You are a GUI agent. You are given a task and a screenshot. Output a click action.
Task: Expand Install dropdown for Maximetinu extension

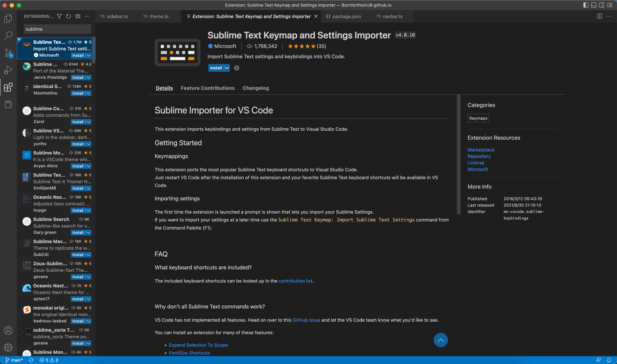click(x=89, y=93)
